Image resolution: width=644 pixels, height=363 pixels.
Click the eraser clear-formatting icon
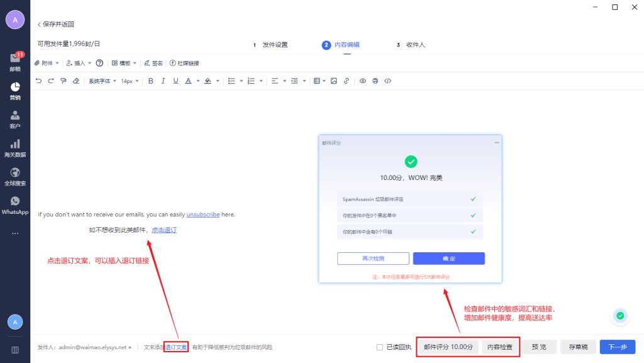pyautogui.click(x=76, y=81)
